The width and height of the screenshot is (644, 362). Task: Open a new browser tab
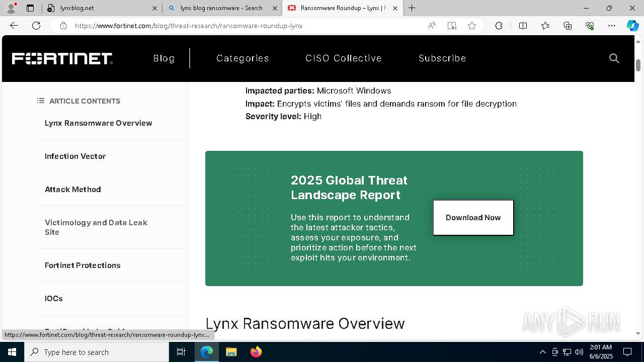point(412,8)
